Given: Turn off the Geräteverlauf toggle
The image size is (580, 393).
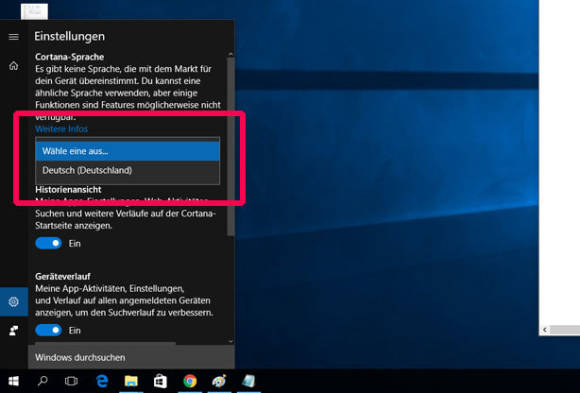Looking at the screenshot, I should pos(48,330).
